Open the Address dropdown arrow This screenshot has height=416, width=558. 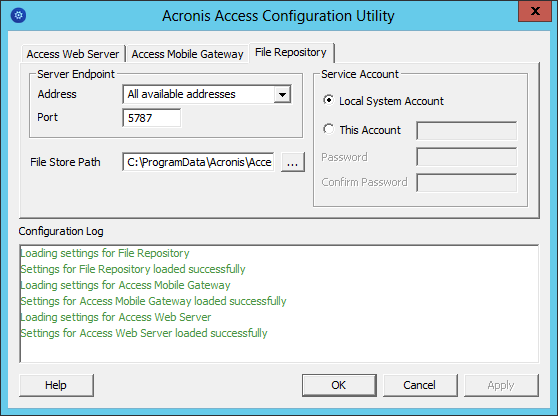[x=283, y=95]
